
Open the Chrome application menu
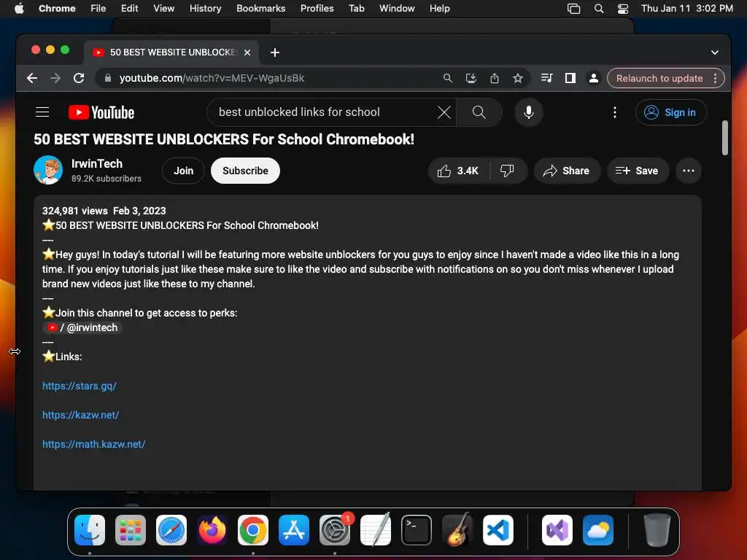(57, 9)
